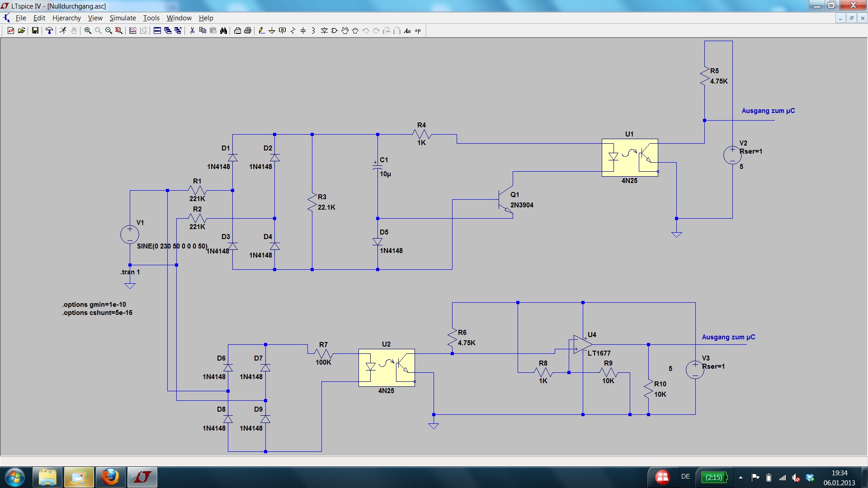This screenshot has width=868, height=488.
Task: Zoom out with the minus magnifier
Action: [x=108, y=31]
